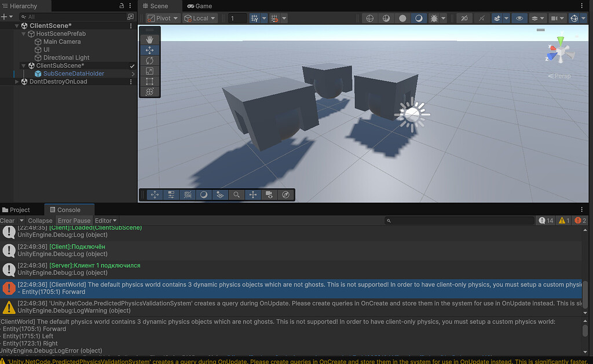This screenshot has height=364, width=593.
Task: Click the Y axis handle on the scene gizmo
Action: [x=560, y=40]
